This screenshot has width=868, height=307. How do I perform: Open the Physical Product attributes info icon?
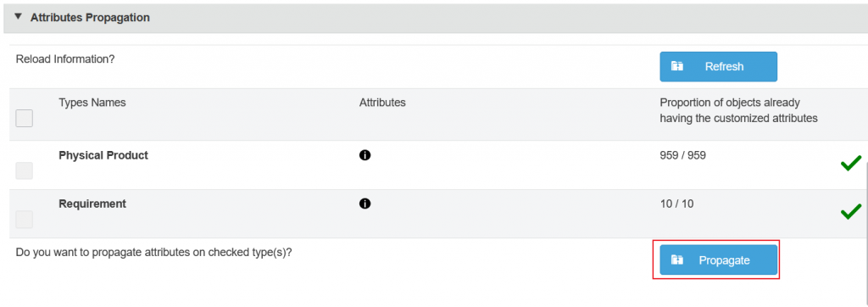pos(364,155)
